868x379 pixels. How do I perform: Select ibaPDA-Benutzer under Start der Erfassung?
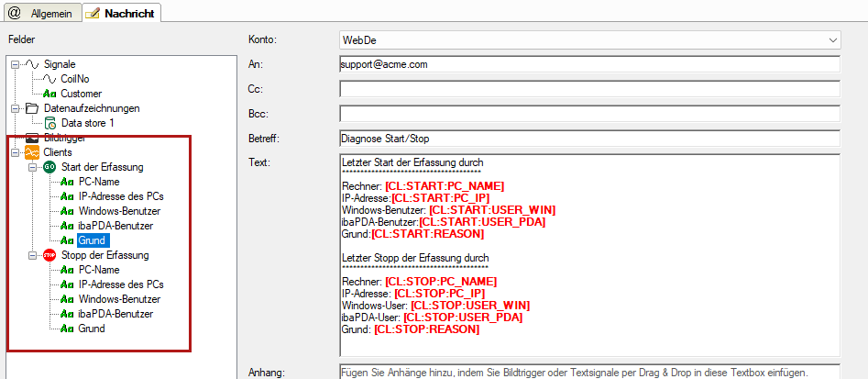115,226
